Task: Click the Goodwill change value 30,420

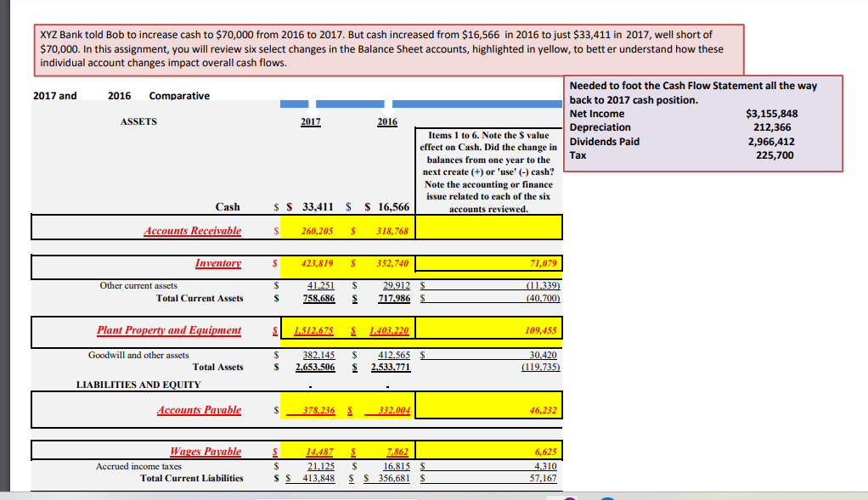Action: 543,355
